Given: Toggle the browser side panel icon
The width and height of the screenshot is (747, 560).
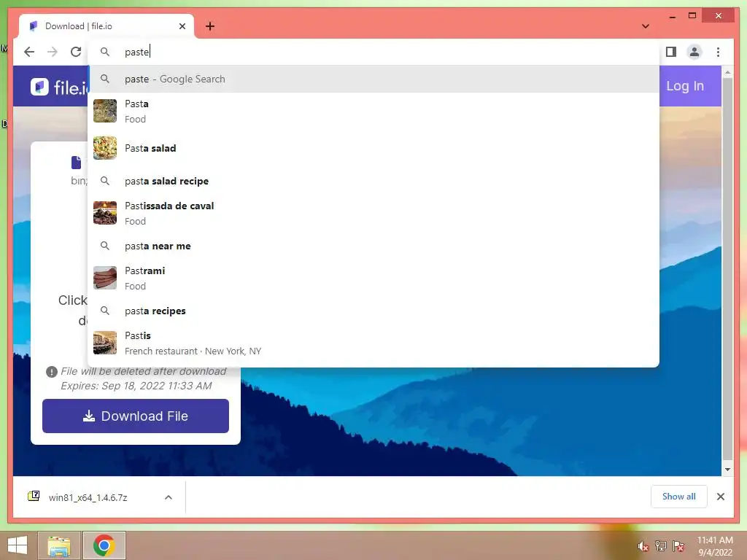Looking at the screenshot, I should pyautogui.click(x=671, y=52).
